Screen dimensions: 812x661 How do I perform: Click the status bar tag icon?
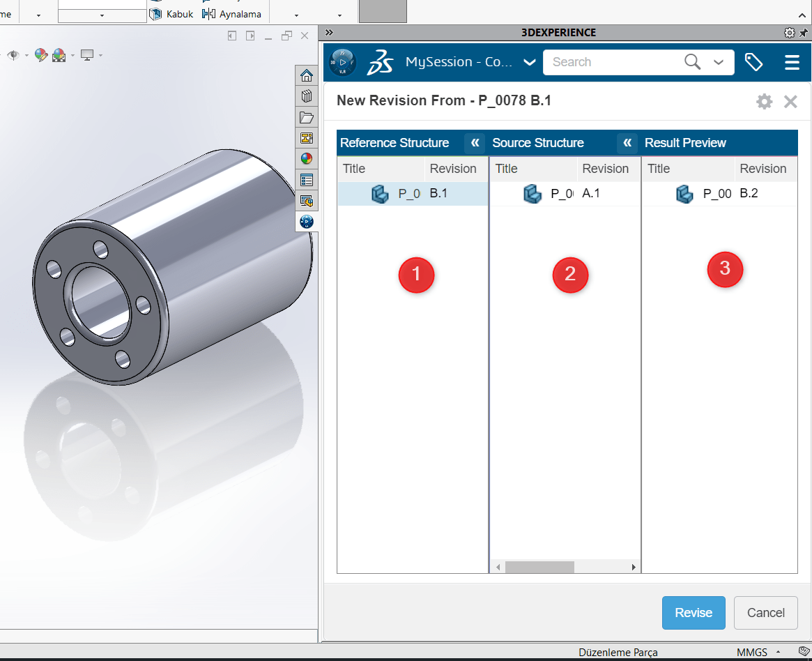point(804,652)
